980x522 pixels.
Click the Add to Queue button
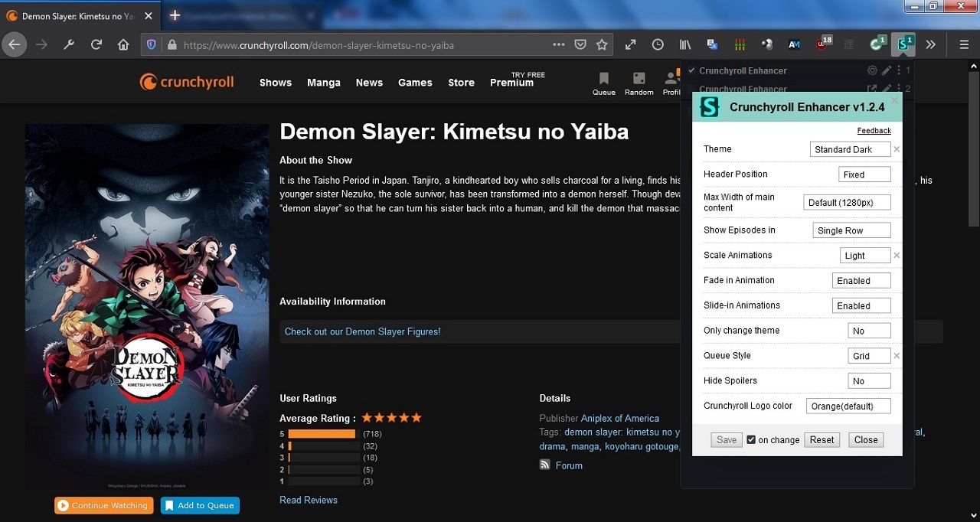point(200,506)
